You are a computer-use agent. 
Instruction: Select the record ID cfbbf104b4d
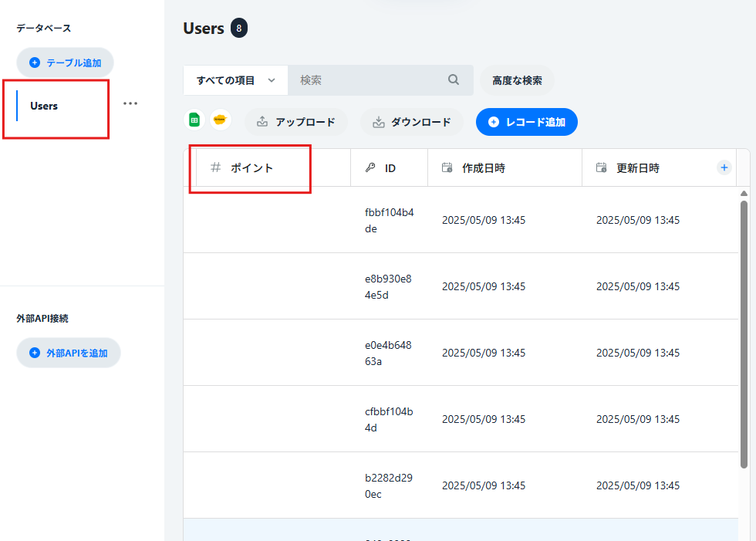[x=389, y=420]
